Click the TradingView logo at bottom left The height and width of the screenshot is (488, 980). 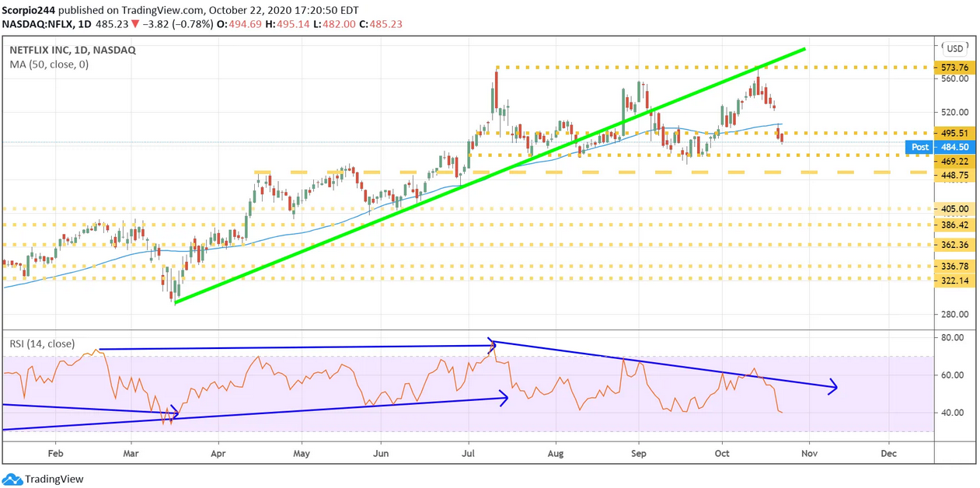(x=43, y=479)
